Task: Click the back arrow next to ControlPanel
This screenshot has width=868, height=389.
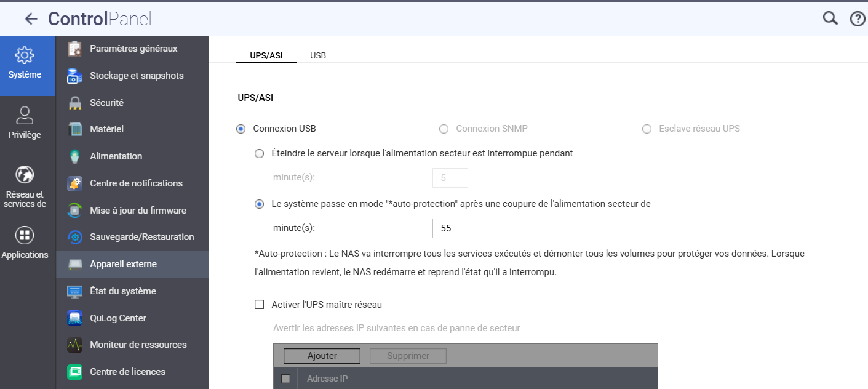Action: [31, 19]
